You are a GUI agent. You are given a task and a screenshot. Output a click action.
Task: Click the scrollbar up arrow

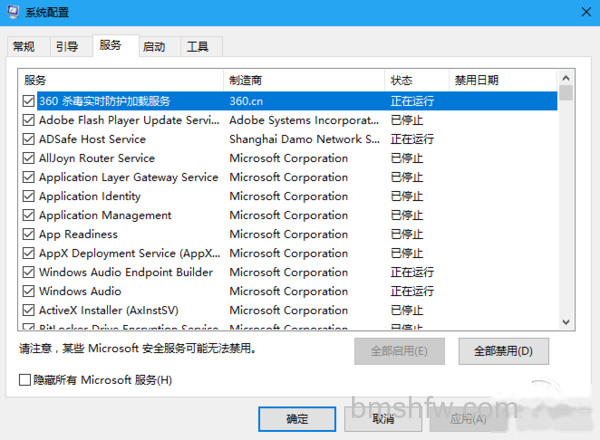[x=566, y=78]
